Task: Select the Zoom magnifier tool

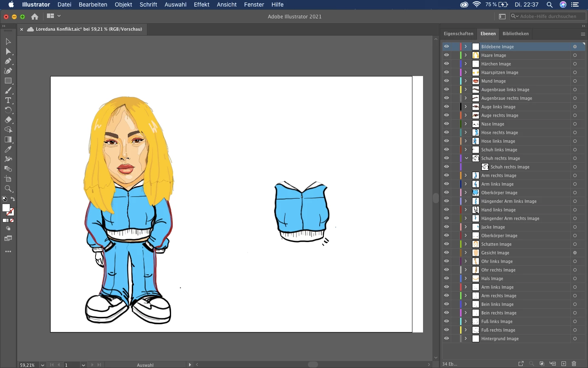Action: pos(8,188)
